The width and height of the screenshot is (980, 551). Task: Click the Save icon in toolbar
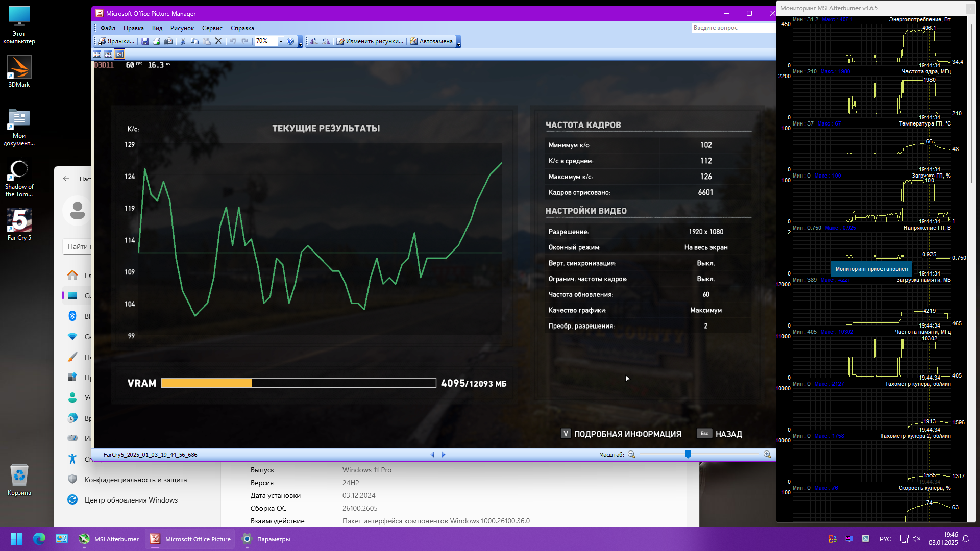[145, 41]
